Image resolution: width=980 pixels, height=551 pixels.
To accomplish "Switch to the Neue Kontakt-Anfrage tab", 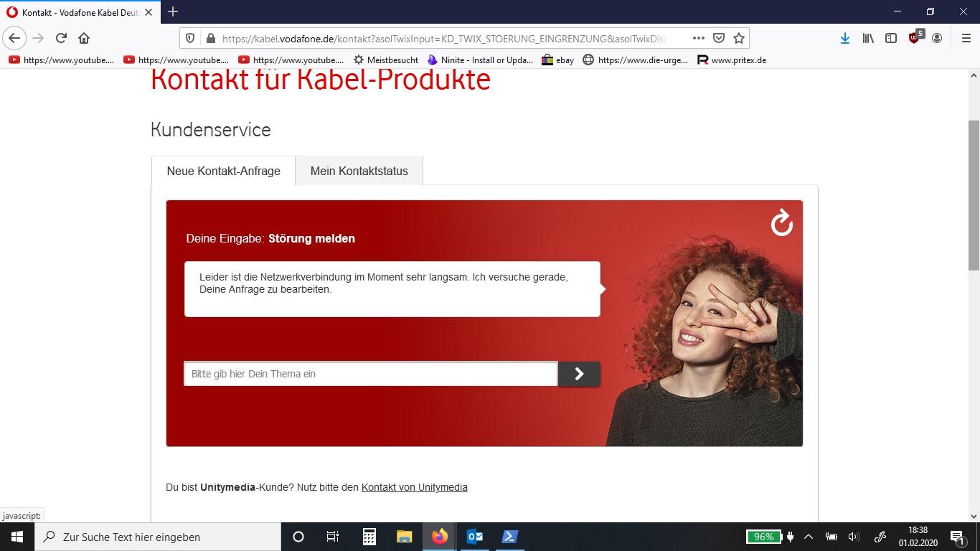I will [x=223, y=171].
